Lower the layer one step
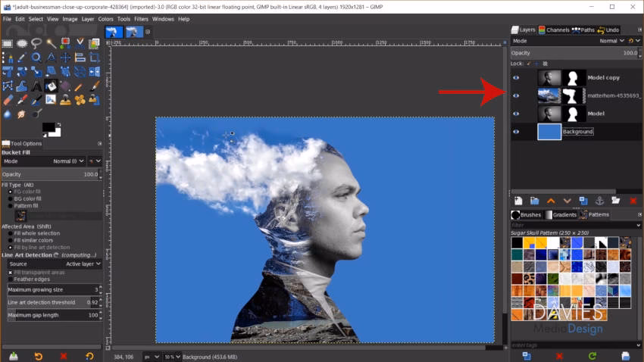 (x=567, y=201)
